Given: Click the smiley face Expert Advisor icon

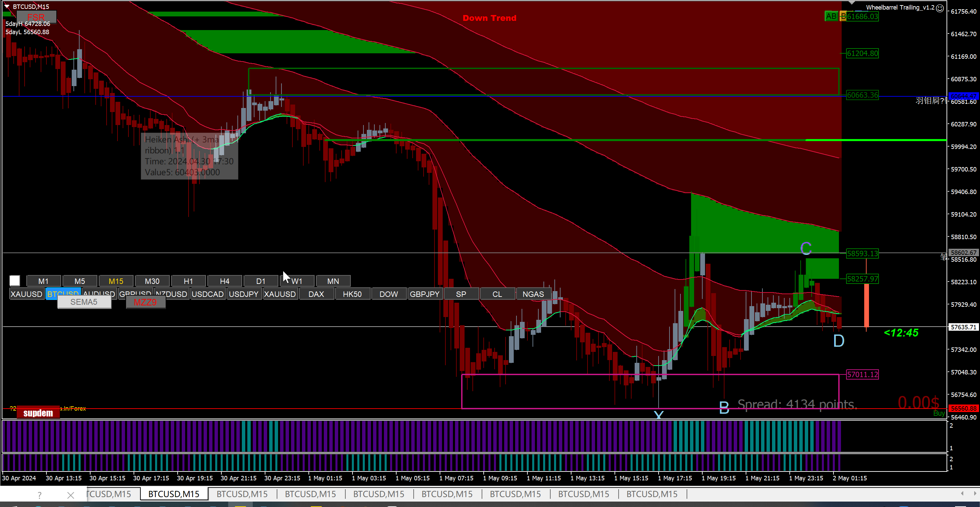Looking at the screenshot, I should (940, 8).
